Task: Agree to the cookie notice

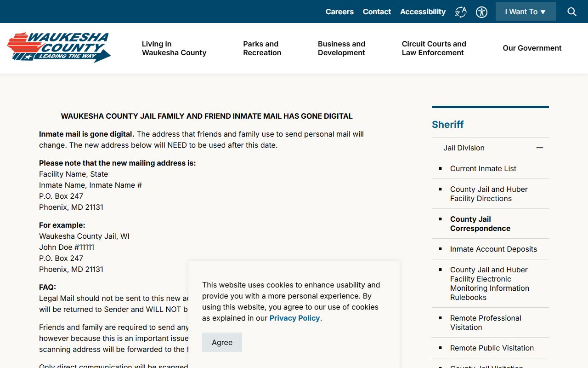Action: [222, 342]
